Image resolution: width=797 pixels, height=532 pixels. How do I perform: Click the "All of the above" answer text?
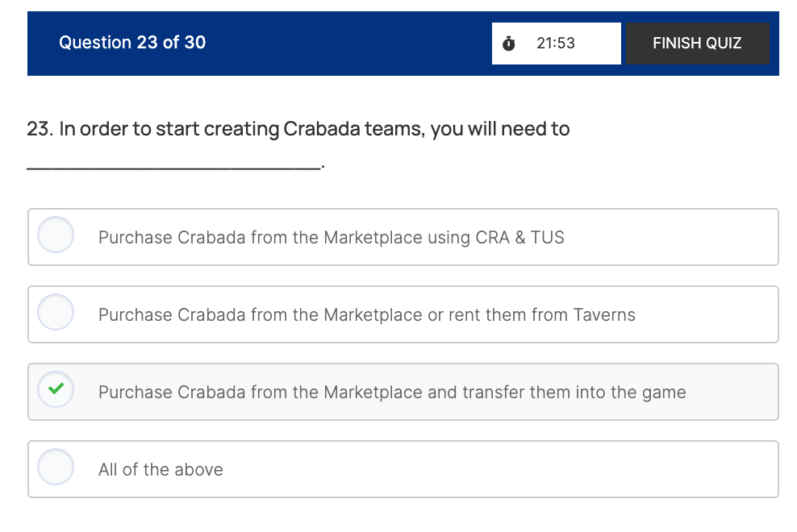tap(161, 470)
